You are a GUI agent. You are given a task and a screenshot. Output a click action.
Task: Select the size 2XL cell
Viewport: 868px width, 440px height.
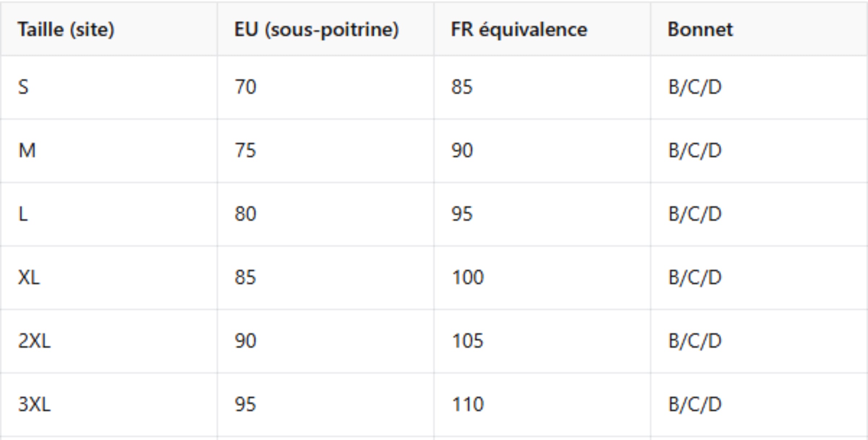tap(109, 341)
